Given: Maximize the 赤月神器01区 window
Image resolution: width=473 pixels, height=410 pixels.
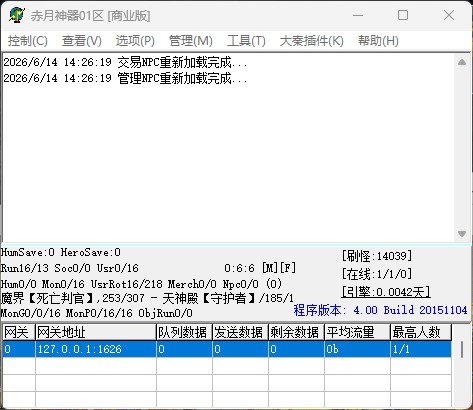Looking at the screenshot, I should point(403,15).
